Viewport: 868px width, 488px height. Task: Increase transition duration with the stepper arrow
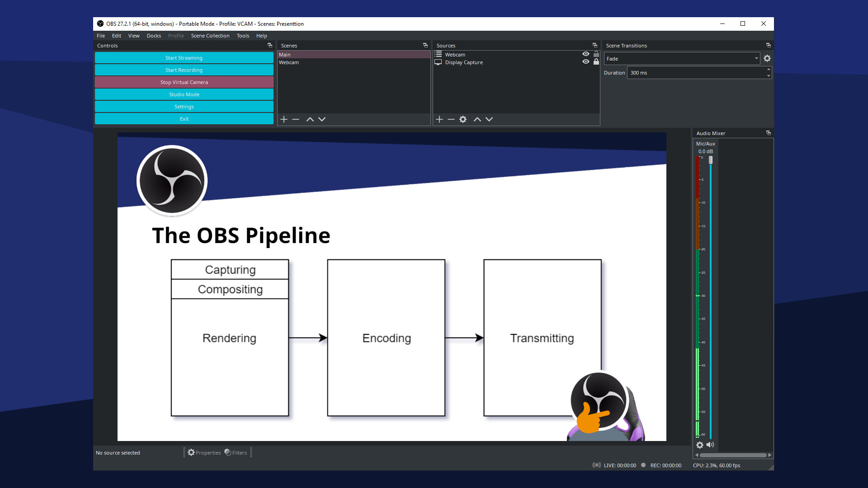click(769, 70)
